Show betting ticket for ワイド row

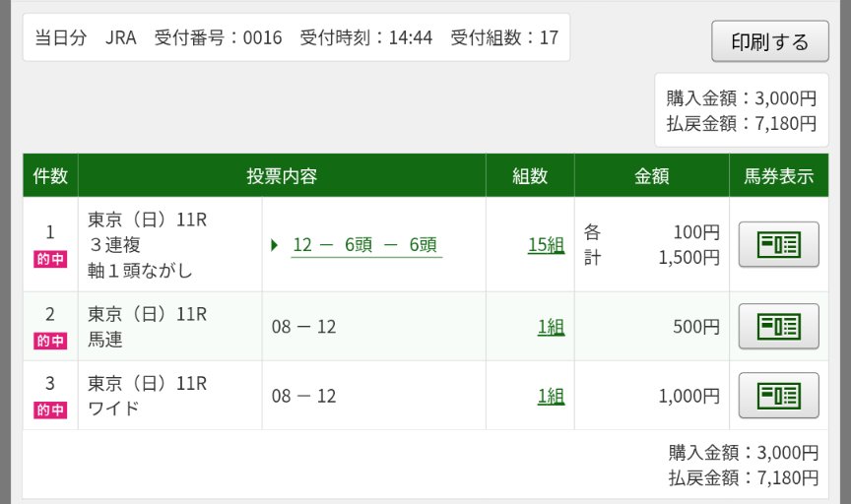tap(778, 395)
